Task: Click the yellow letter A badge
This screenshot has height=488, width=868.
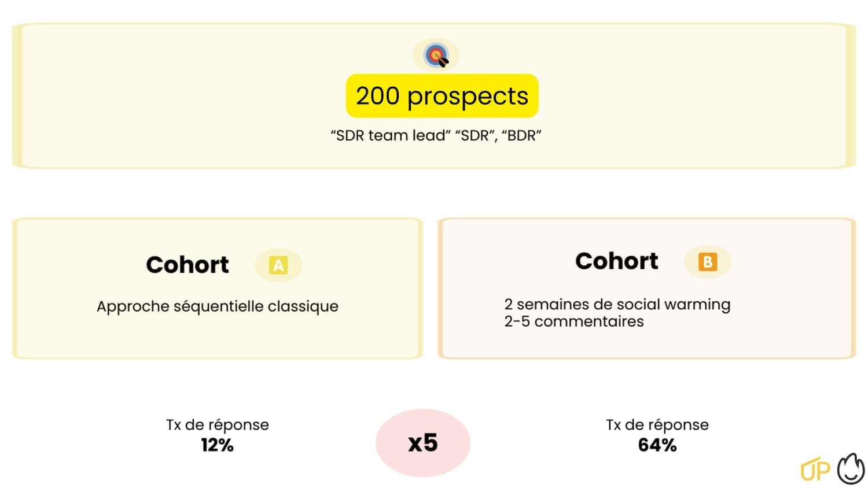Action: tap(278, 265)
